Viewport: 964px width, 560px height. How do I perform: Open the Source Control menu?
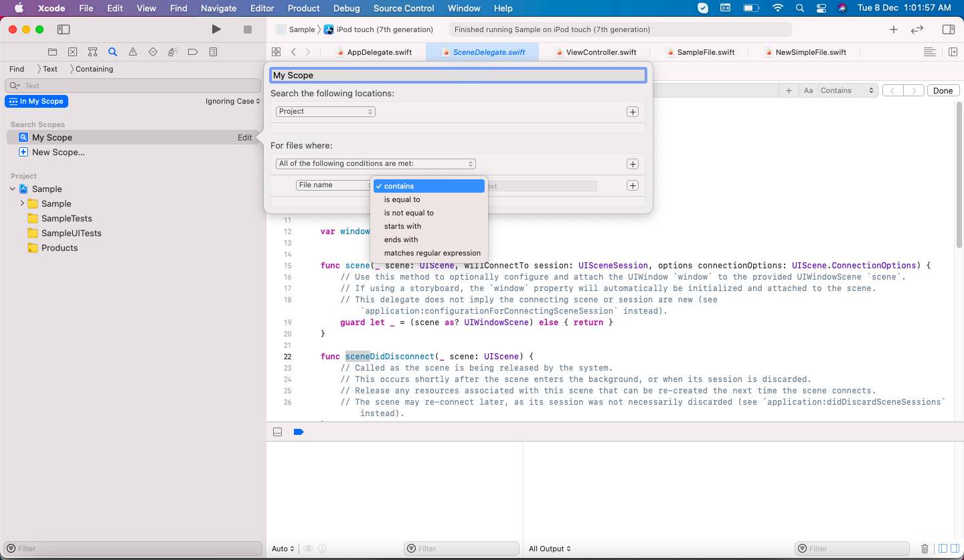click(403, 8)
